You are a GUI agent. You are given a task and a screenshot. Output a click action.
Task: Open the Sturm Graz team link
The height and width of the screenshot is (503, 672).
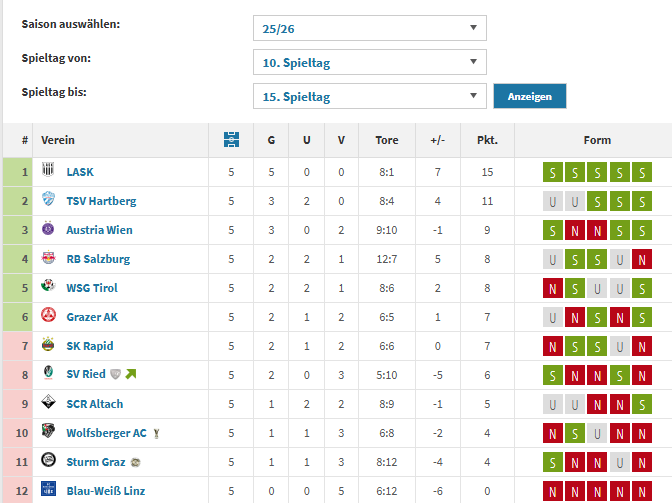point(95,462)
